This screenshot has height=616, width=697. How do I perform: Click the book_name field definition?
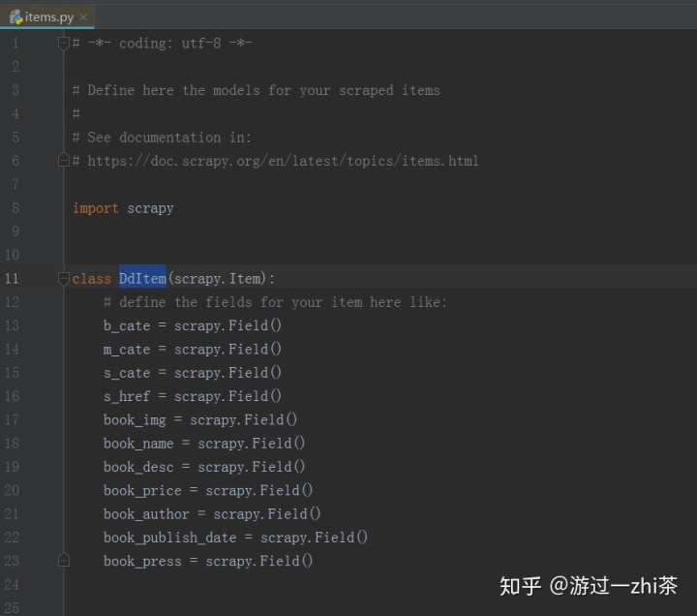point(204,444)
